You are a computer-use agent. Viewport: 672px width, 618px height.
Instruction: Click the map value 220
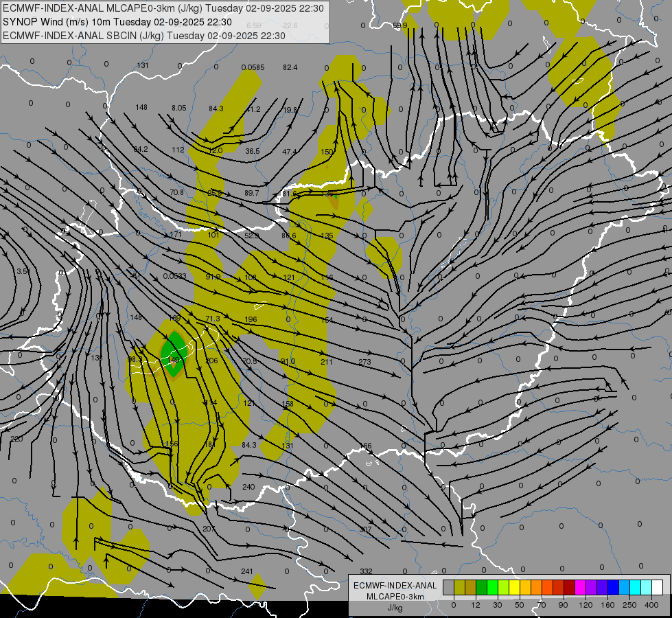[16, 439]
